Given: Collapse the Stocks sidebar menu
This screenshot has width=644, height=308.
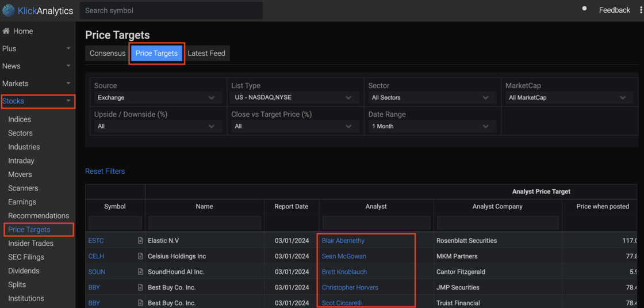Looking at the screenshot, I should point(38,101).
